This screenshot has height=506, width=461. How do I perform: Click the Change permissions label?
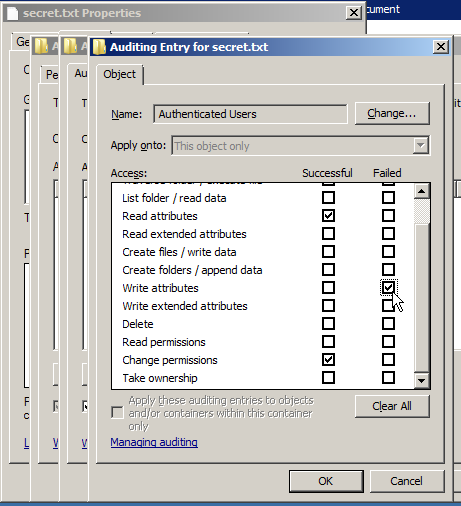[170, 360]
